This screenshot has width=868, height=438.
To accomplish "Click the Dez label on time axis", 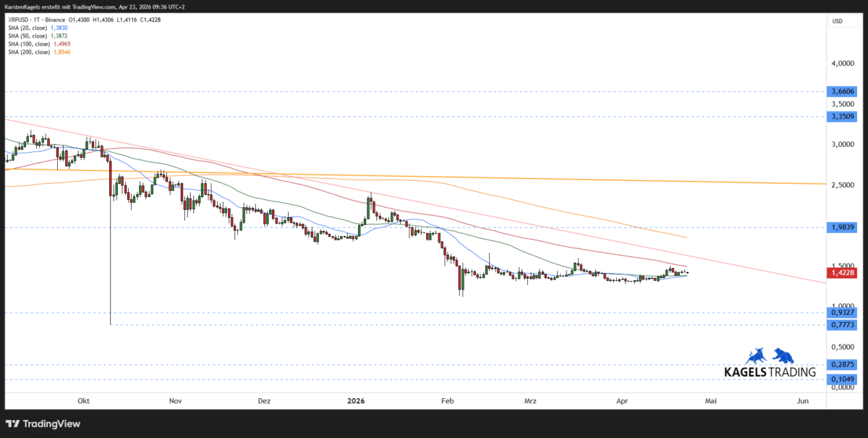I will (264, 400).
